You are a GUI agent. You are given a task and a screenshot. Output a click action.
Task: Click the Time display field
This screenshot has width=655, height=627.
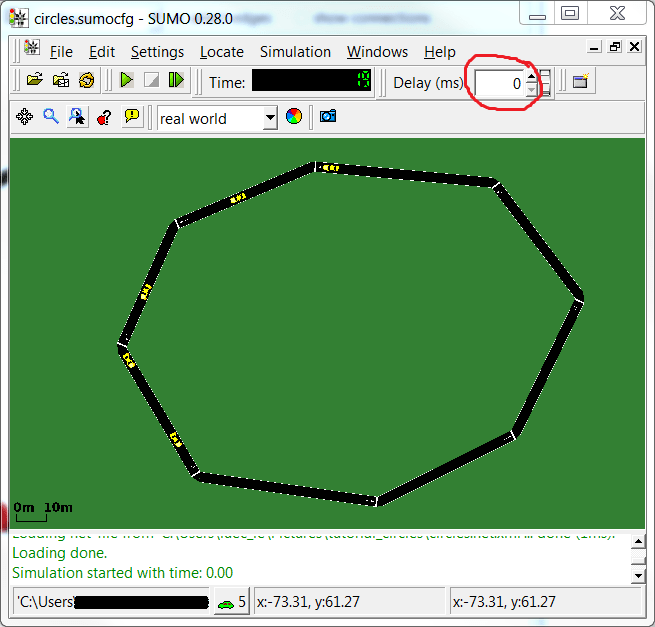312,80
